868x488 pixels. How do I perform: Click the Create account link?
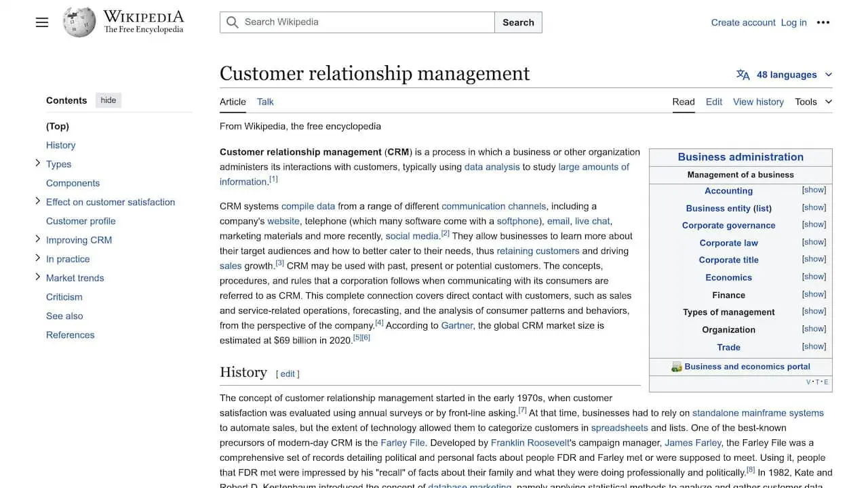tap(743, 22)
